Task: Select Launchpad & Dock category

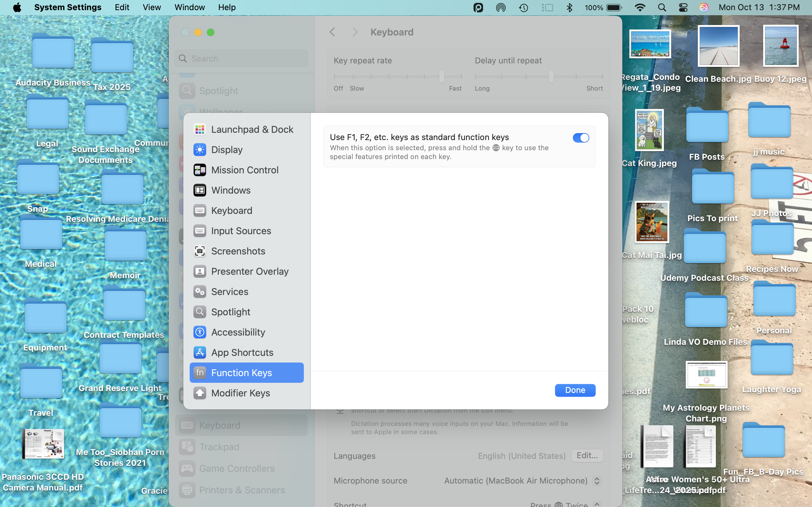Action: (x=252, y=129)
